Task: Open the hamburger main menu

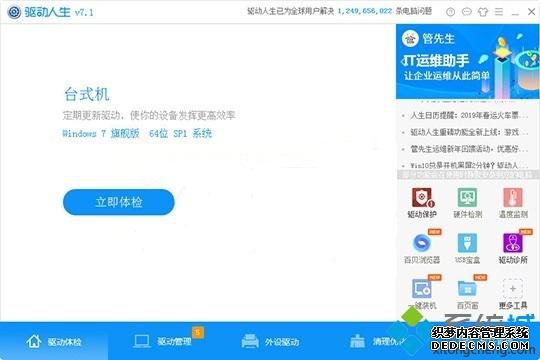Action: click(499, 12)
